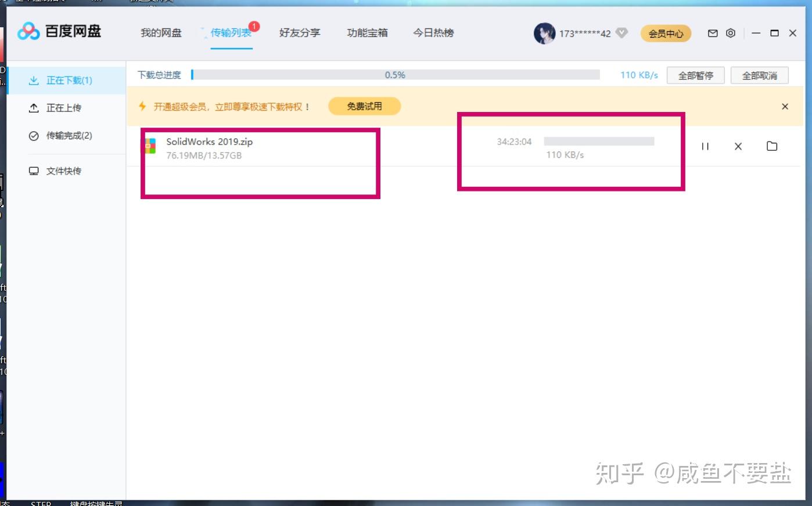Open the 好友分享 tab
The image size is (812, 506).
point(300,33)
